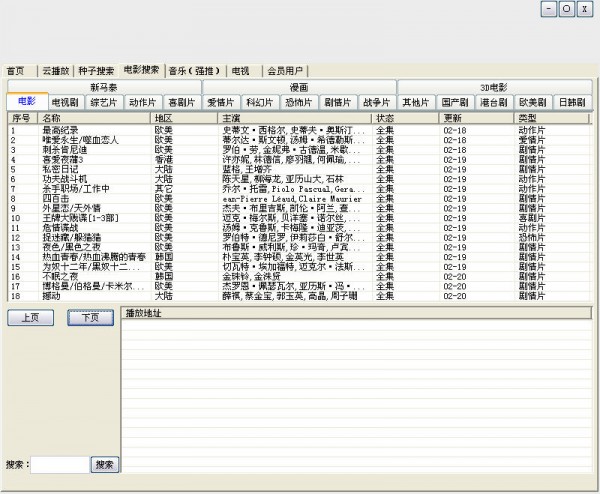Select movie row 热血青春/热血沸腾的青春
This screenshot has height=494, width=600.
click(x=298, y=257)
